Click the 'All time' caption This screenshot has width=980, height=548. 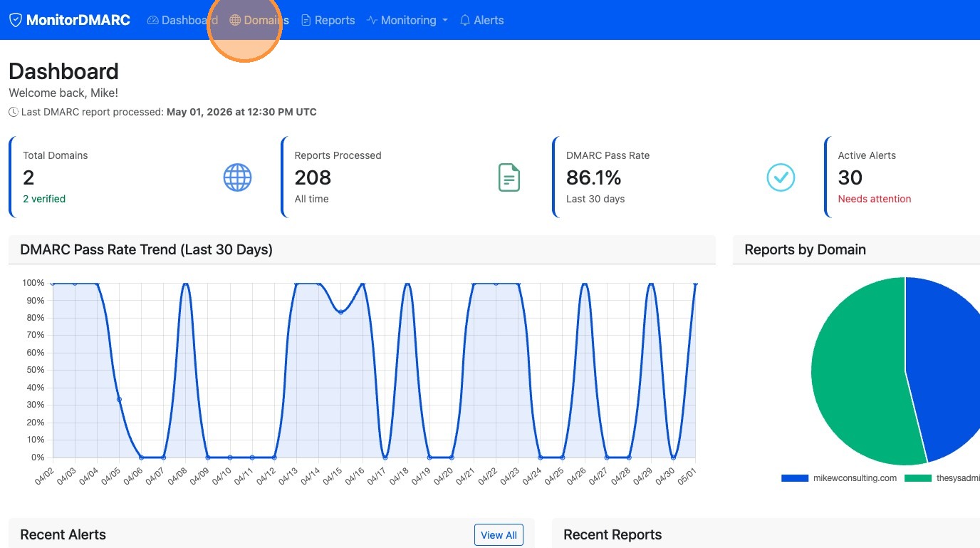tap(312, 199)
